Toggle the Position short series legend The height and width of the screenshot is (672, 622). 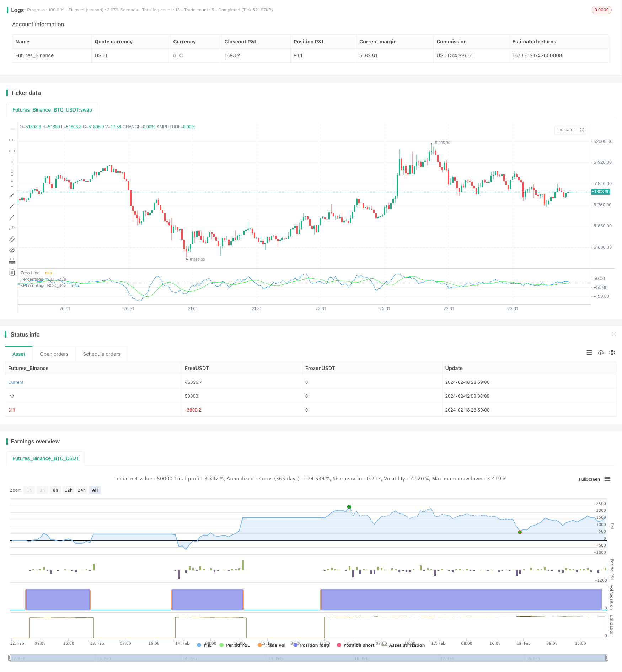coord(356,645)
